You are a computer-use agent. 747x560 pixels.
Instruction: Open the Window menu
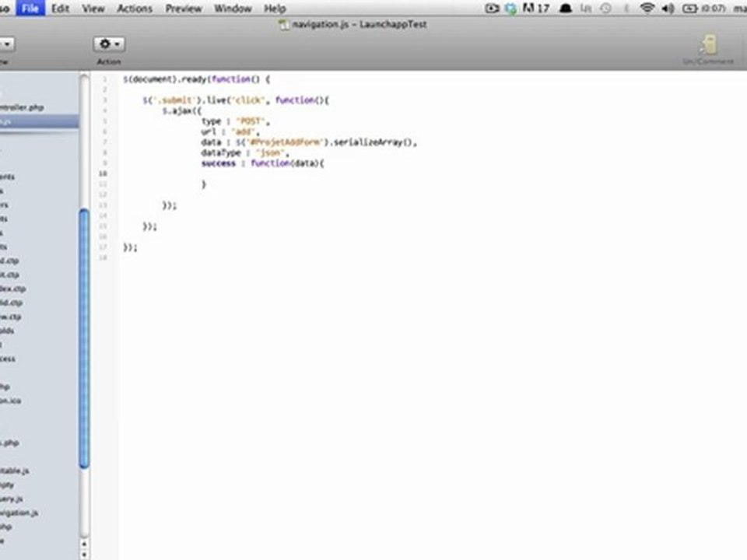233,8
